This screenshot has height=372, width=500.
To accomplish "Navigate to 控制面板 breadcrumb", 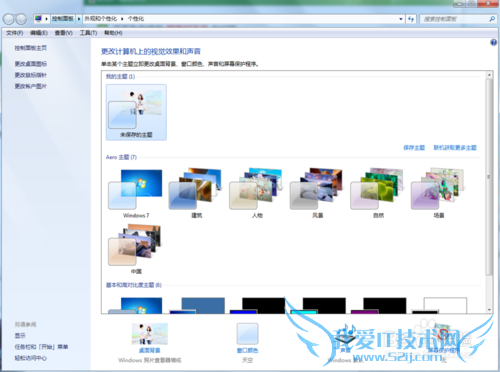I will [63, 19].
